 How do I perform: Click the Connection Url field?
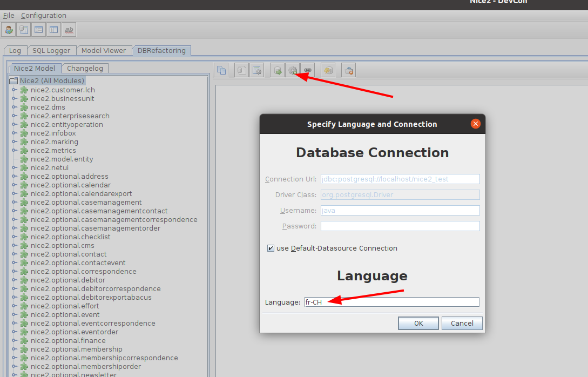[x=400, y=179]
